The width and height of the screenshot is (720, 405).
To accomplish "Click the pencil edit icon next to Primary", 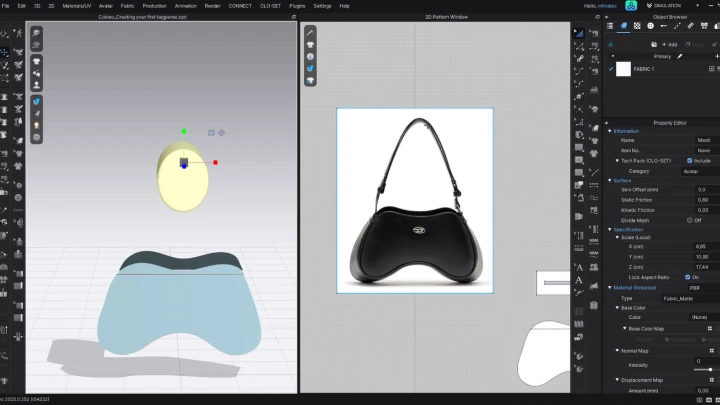I will coord(680,56).
